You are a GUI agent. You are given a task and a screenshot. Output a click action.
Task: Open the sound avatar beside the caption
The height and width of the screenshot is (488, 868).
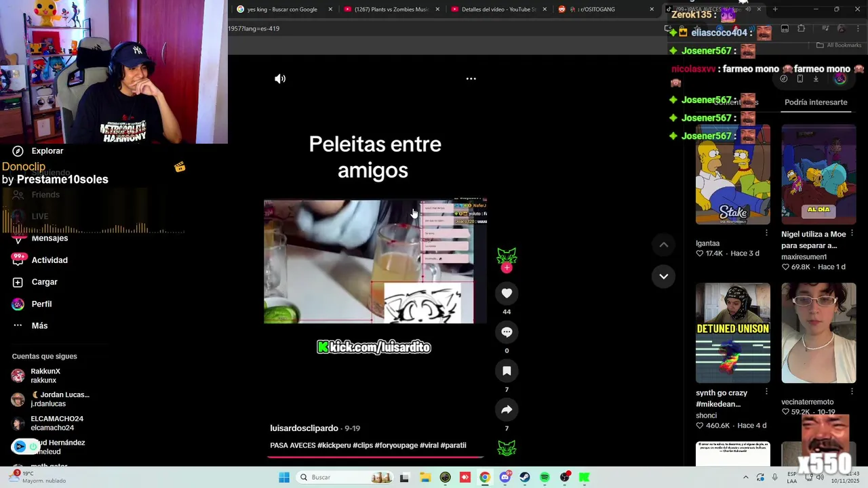click(x=507, y=448)
